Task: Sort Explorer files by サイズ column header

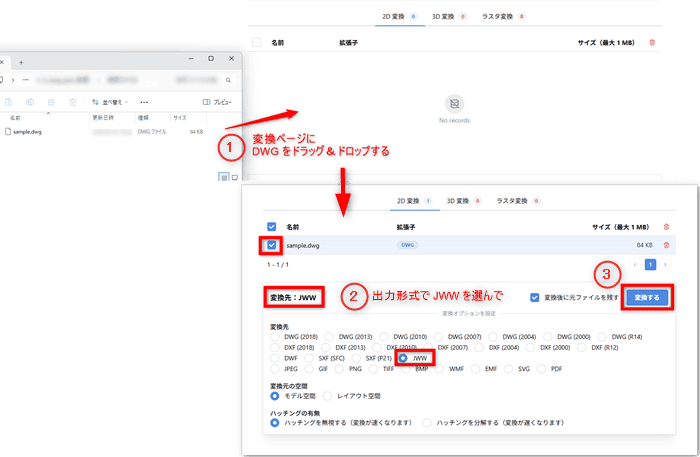Action: click(x=180, y=118)
